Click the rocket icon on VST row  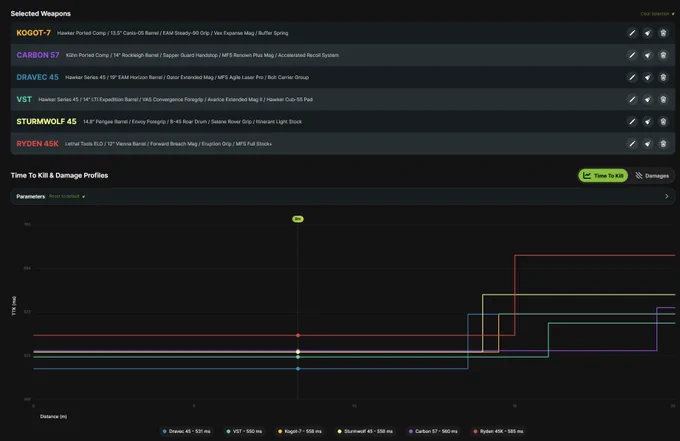click(647, 99)
